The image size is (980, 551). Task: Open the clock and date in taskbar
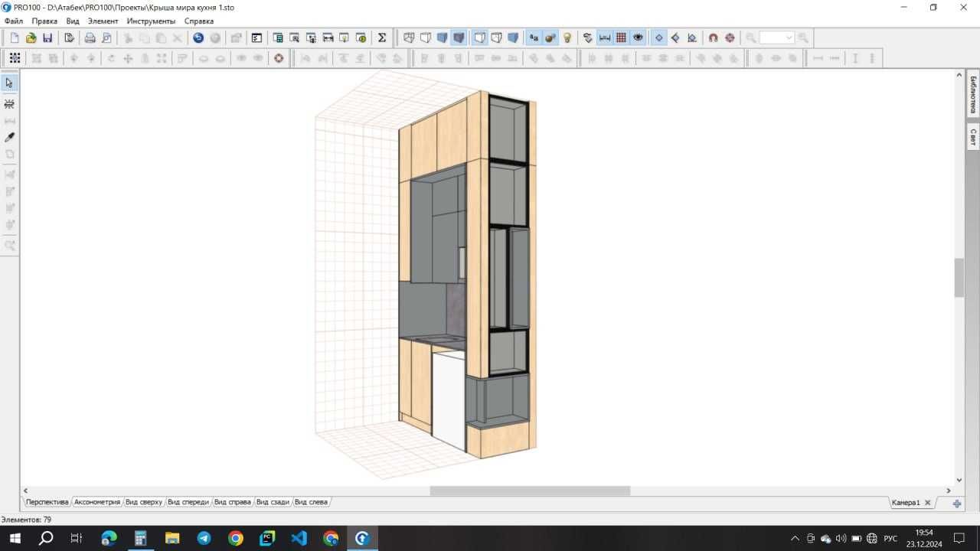[924, 538]
